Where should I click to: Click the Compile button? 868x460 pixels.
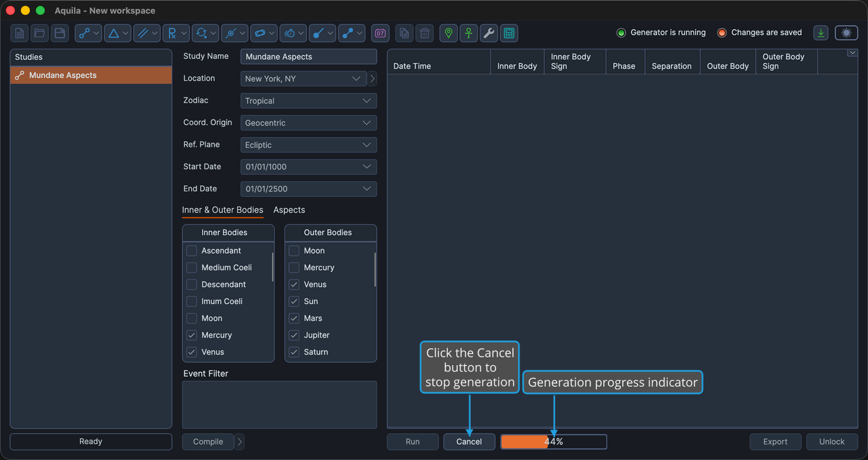[208, 442]
